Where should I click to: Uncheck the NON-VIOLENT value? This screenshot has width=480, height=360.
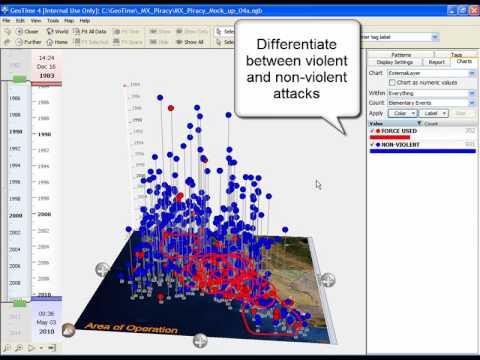[372, 145]
